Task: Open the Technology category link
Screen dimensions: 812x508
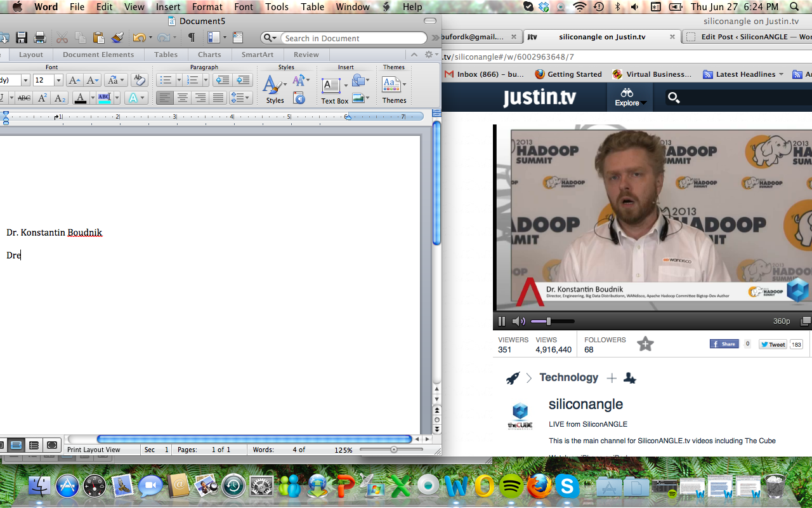Action: [x=568, y=377]
